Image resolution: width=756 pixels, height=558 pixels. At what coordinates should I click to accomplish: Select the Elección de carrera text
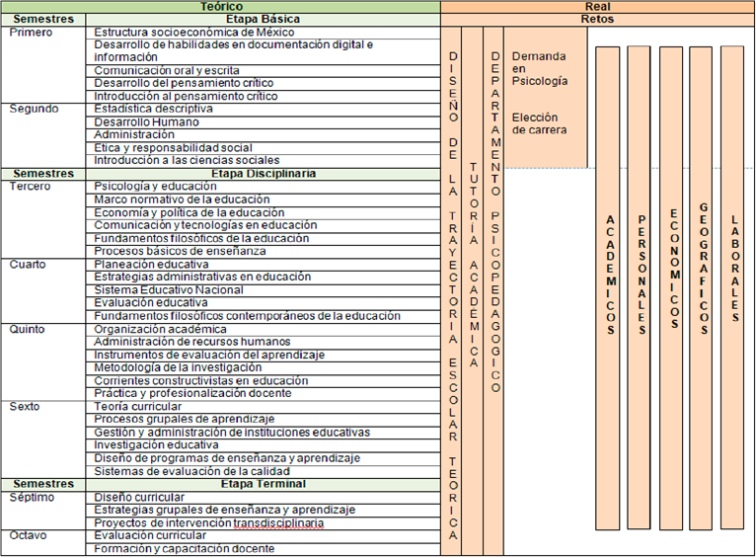540,123
